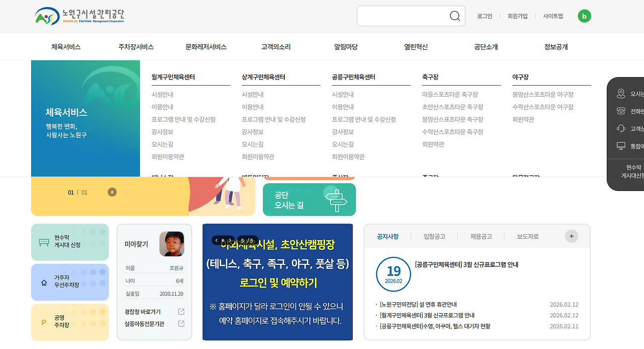Click the 로그인 link in header
The image size is (644, 349).
click(485, 16)
